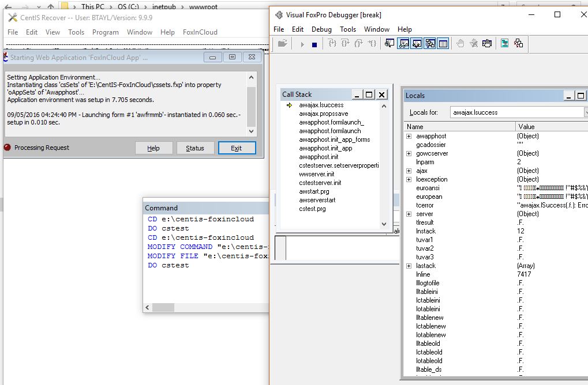This screenshot has height=385, width=588.
Task: Click the CentIS Recover title bar tools icon
Action: [12, 18]
